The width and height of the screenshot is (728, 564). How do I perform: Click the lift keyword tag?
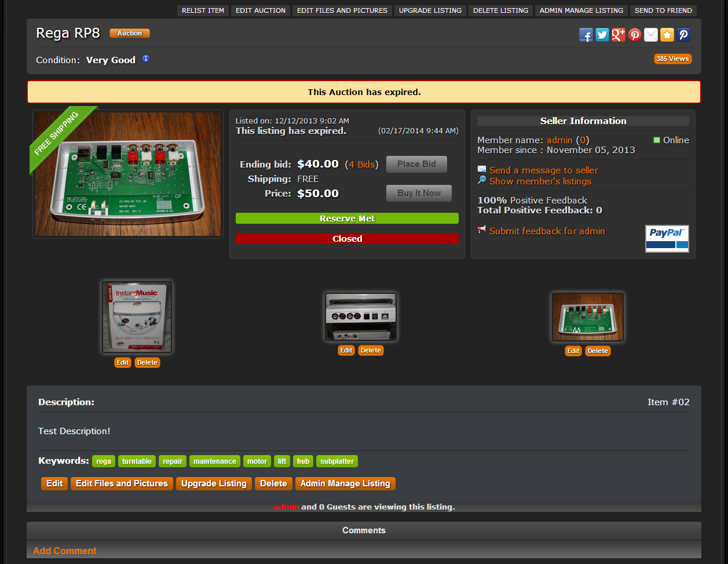(x=282, y=461)
